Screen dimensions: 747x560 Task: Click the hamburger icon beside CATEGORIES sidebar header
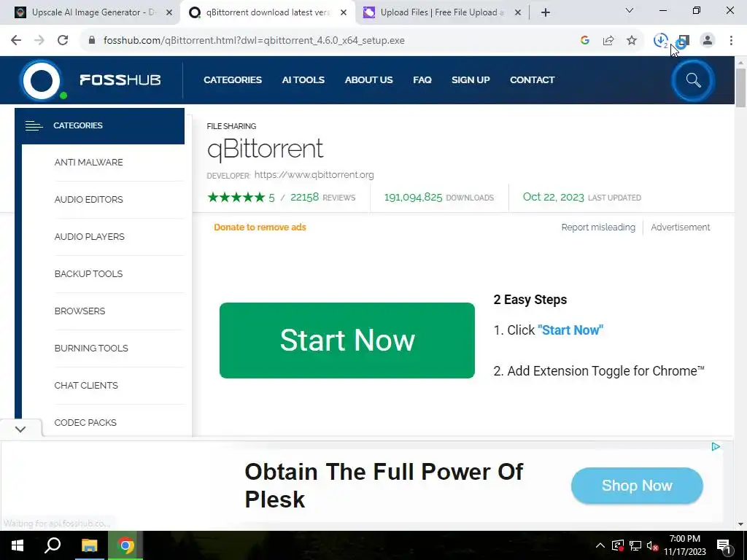tap(34, 125)
